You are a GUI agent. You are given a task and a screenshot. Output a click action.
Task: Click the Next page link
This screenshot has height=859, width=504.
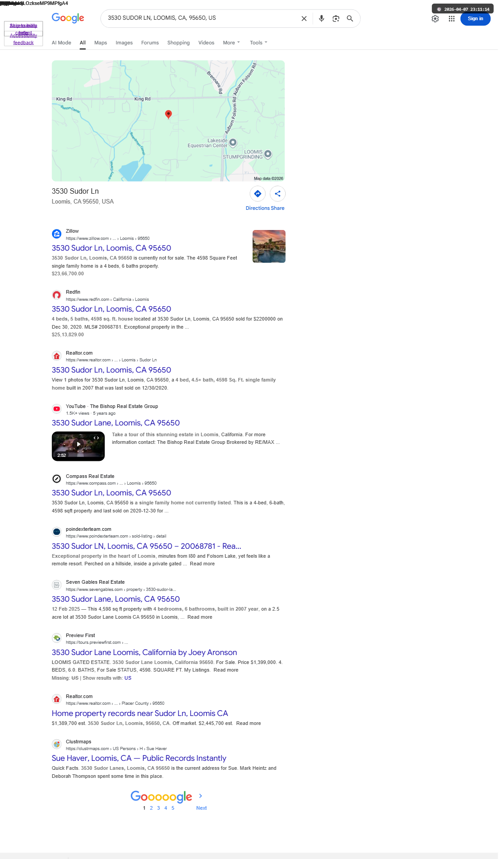[x=201, y=808]
